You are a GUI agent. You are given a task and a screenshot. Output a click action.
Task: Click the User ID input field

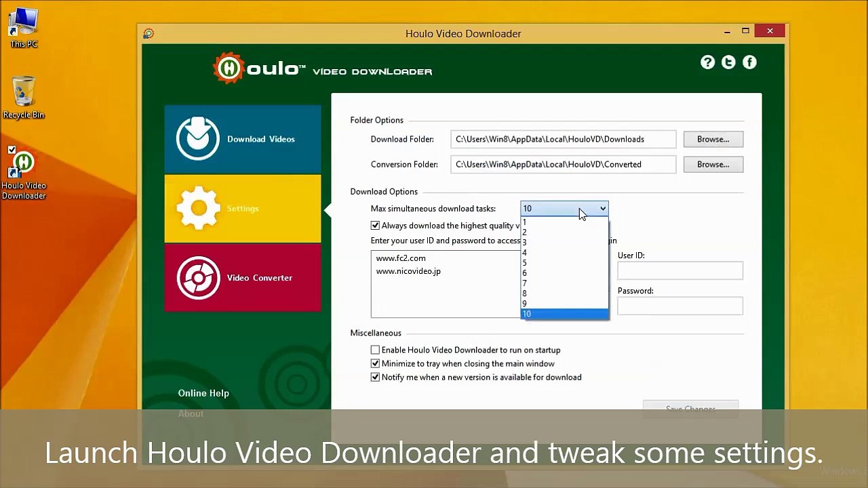click(680, 270)
